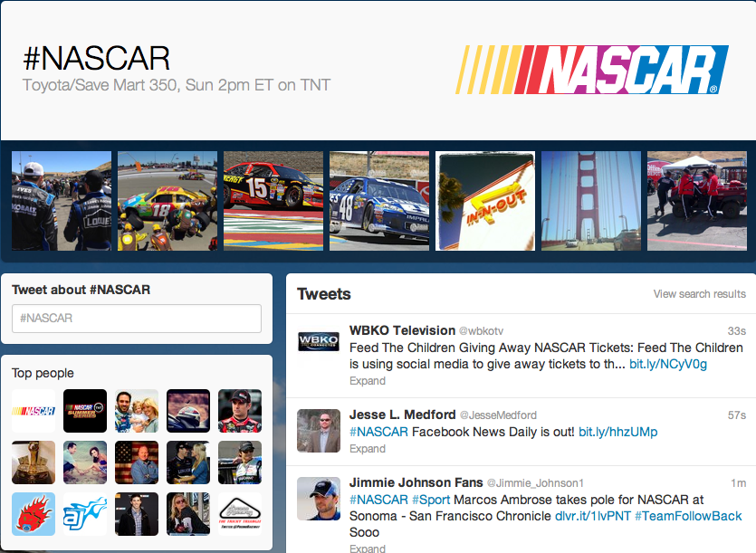Image resolution: width=756 pixels, height=553 pixels.
Task: Click the 'Tweet about #NASCAR' heading
Action: point(81,290)
